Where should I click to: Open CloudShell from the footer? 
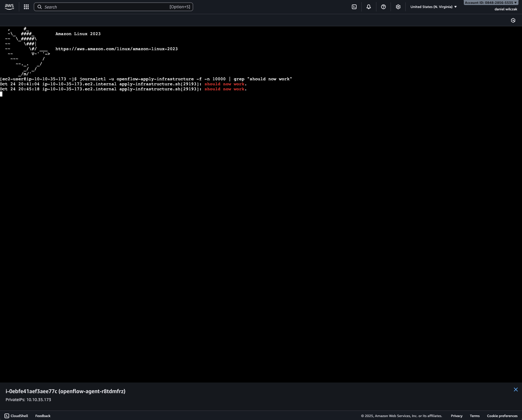pyautogui.click(x=17, y=416)
